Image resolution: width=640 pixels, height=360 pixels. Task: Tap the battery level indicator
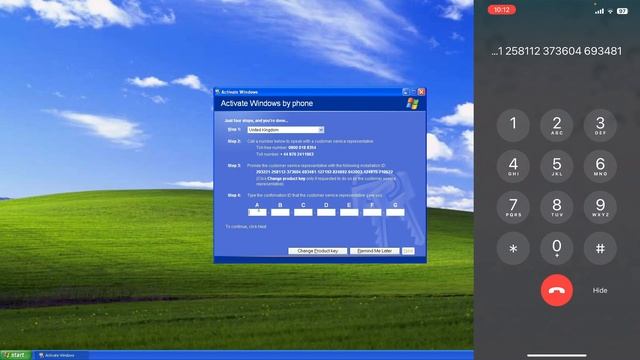[x=622, y=11]
